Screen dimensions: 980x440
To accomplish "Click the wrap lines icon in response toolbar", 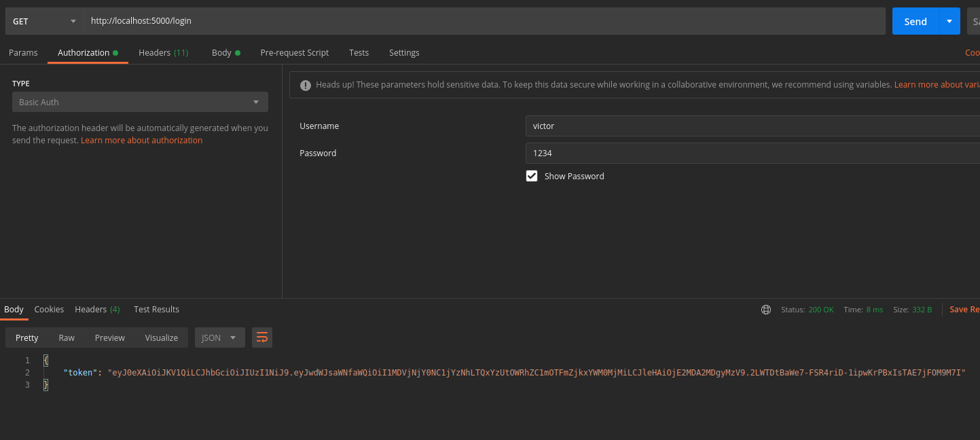I will coord(261,337).
